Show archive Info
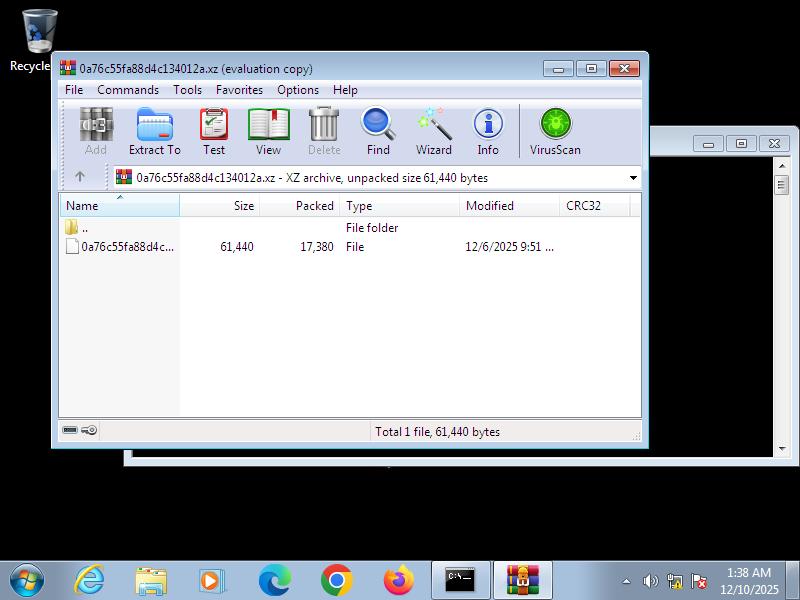 coord(488,132)
